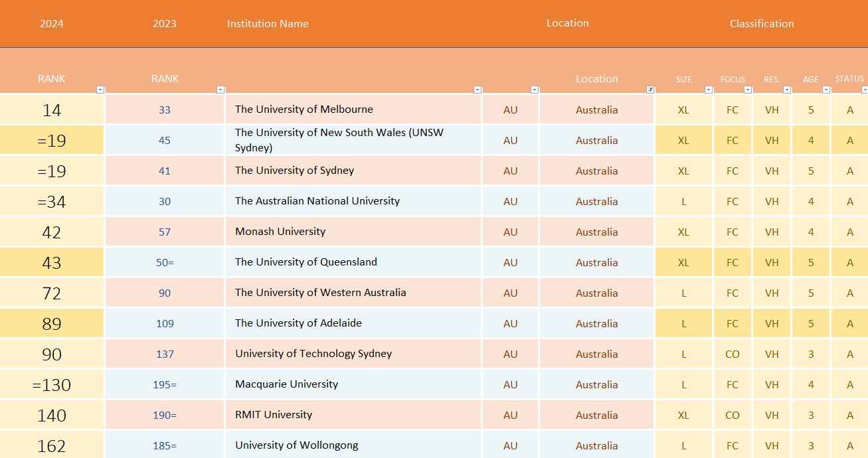Open the FOCUS column filter dropdown
This screenshot has width=868, height=458.
(x=748, y=90)
